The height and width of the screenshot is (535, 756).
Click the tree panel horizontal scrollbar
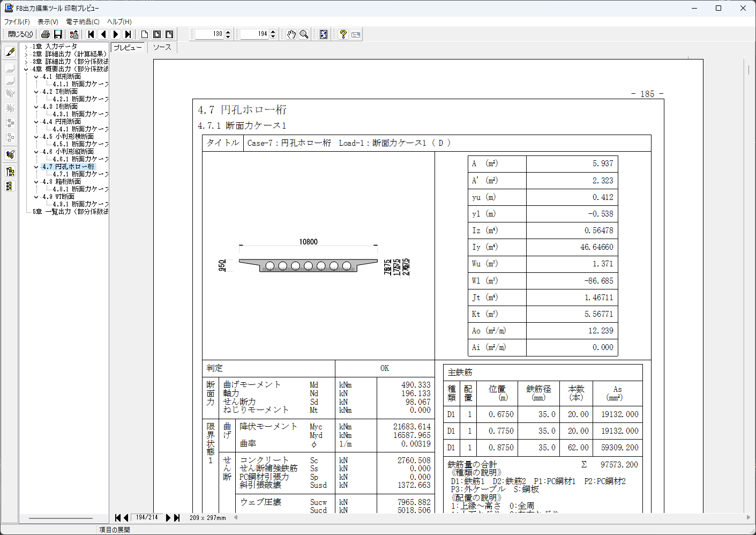coord(61,518)
